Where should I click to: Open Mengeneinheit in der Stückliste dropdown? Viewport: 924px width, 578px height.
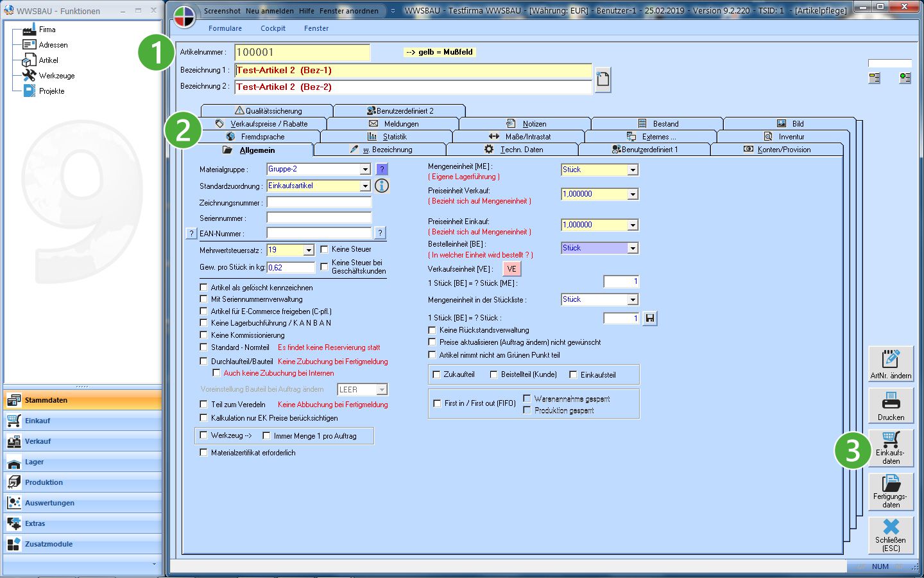(633, 300)
